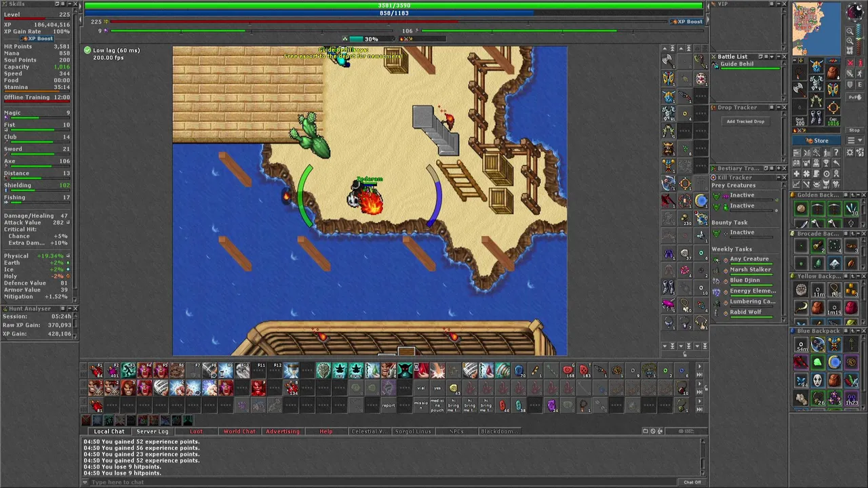868x488 pixels.
Task: Zoom out the minimap
Action: (850, 32)
